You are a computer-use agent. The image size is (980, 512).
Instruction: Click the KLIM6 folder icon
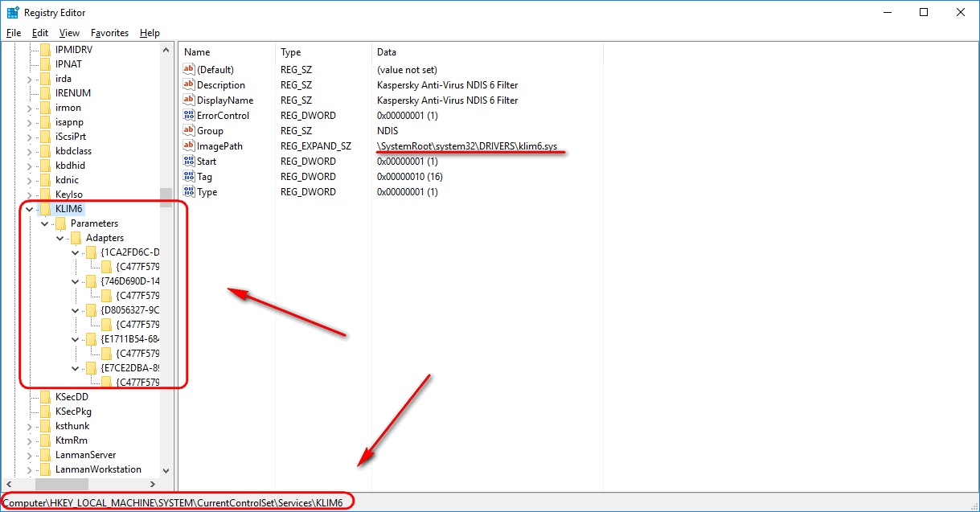[x=46, y=209]
